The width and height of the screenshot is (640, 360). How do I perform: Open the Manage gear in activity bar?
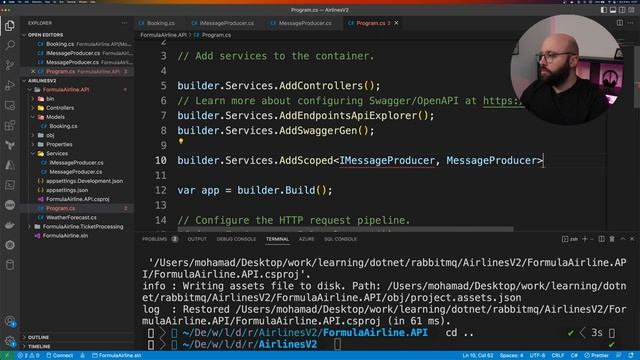point(10,341)
